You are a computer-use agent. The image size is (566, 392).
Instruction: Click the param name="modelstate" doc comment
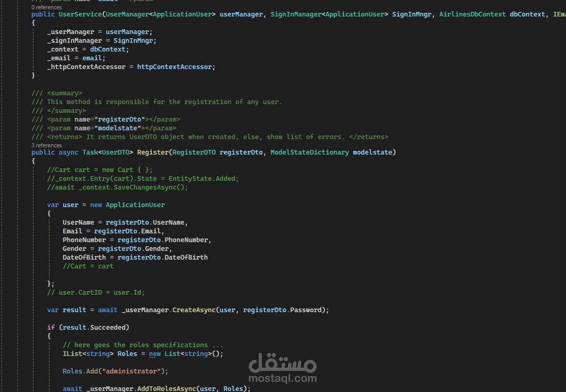pyautogui.click(x=104, y=128)
